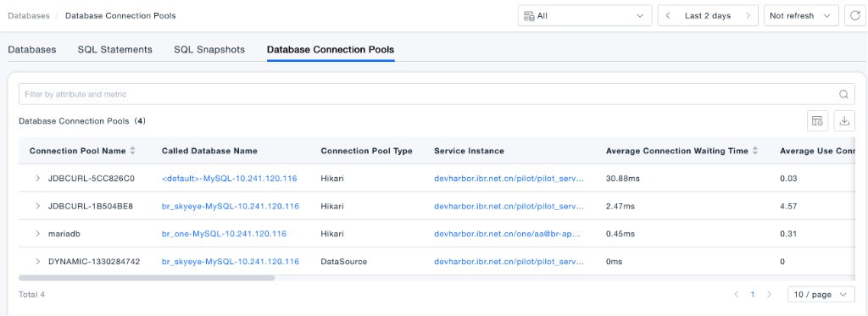Viewport: 868px width, 316px height.
Task: Click the Called Database Name column header
Action: 209,151
